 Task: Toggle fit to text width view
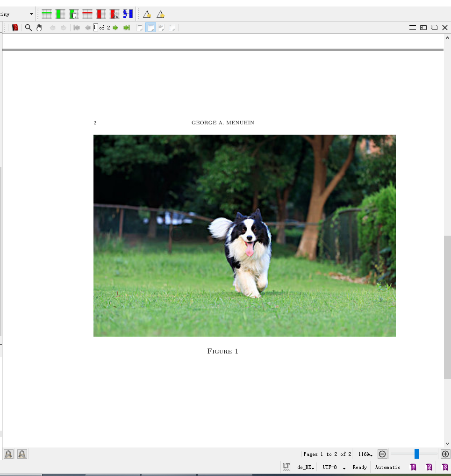pos(161,28)
